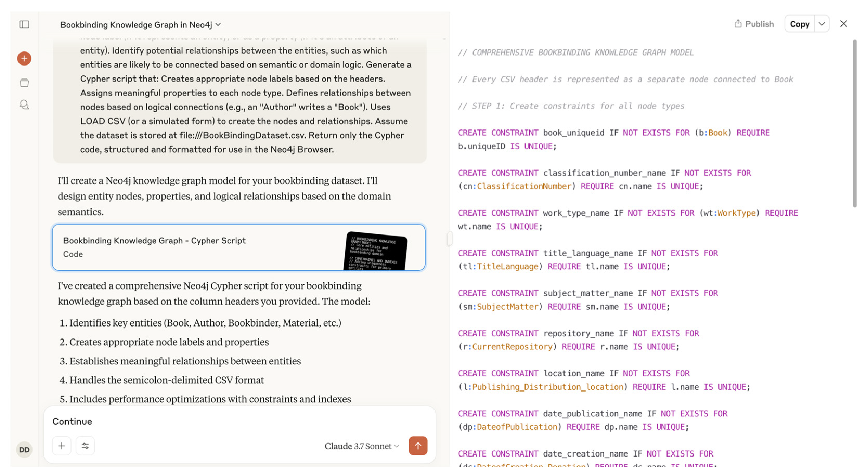The image size is (868, 476).
Task: Click the message input field with Continue
Action: (236, 421)
